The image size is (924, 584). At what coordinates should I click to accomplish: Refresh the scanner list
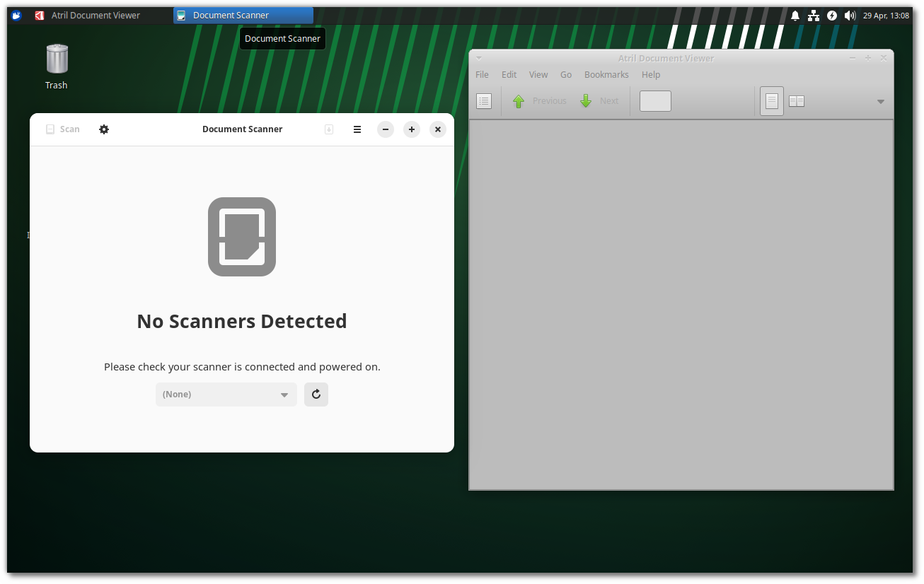316,394
